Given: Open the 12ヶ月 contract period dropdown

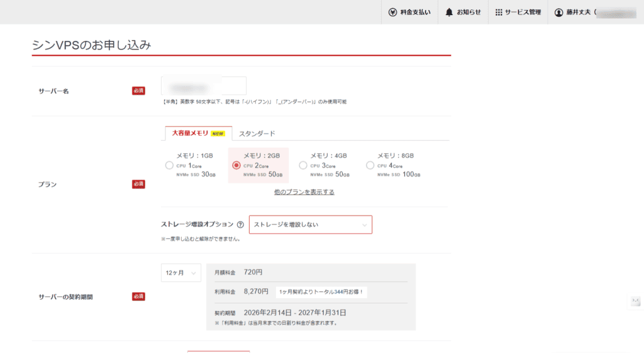Looking at the screenshot, I should (x=181, y=273).
